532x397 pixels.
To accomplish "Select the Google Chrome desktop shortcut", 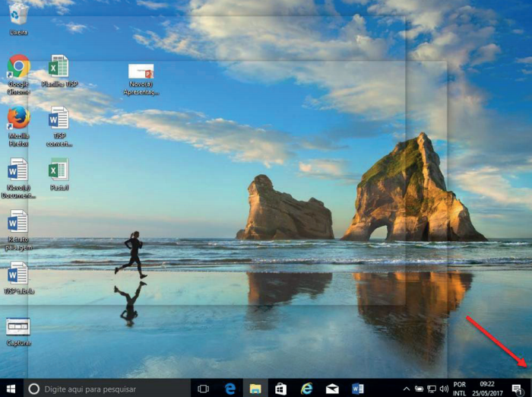I will point(19,67).
